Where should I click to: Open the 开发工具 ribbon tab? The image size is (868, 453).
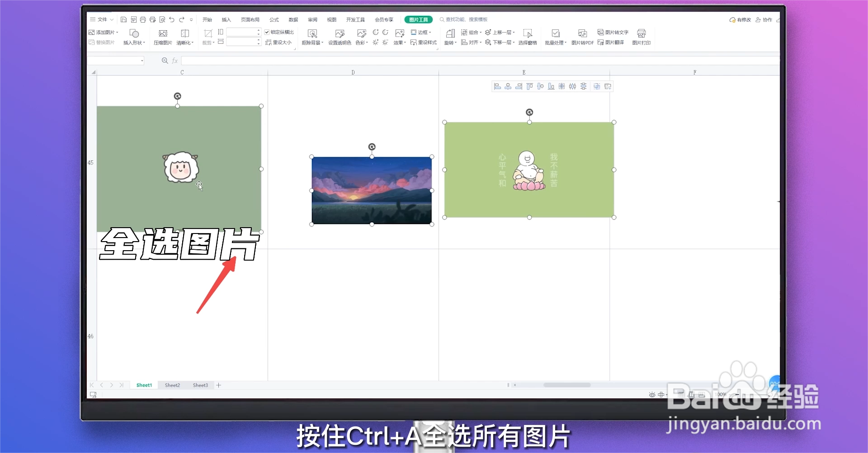point(355,19)
